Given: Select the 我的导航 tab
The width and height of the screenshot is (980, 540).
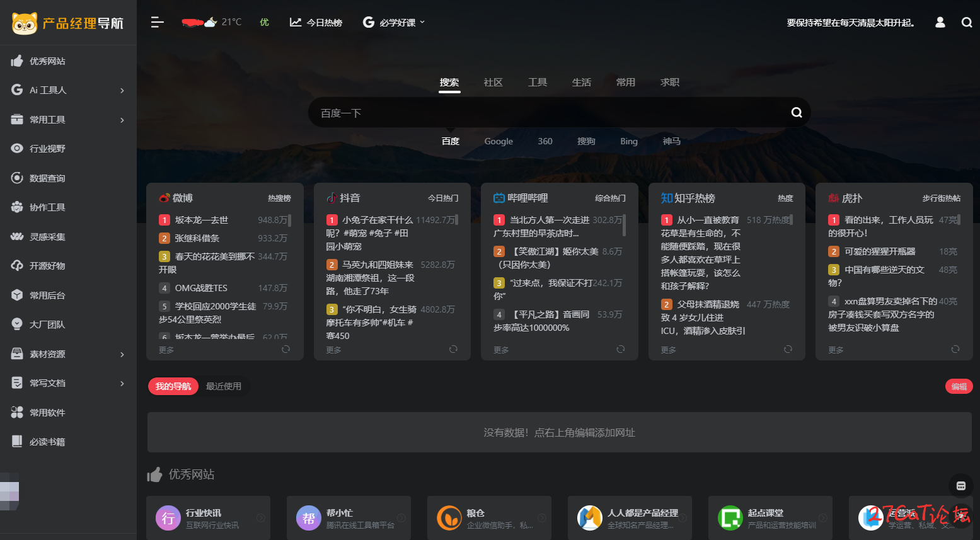Looking at the screenshot, I should [x=173, y=386].
